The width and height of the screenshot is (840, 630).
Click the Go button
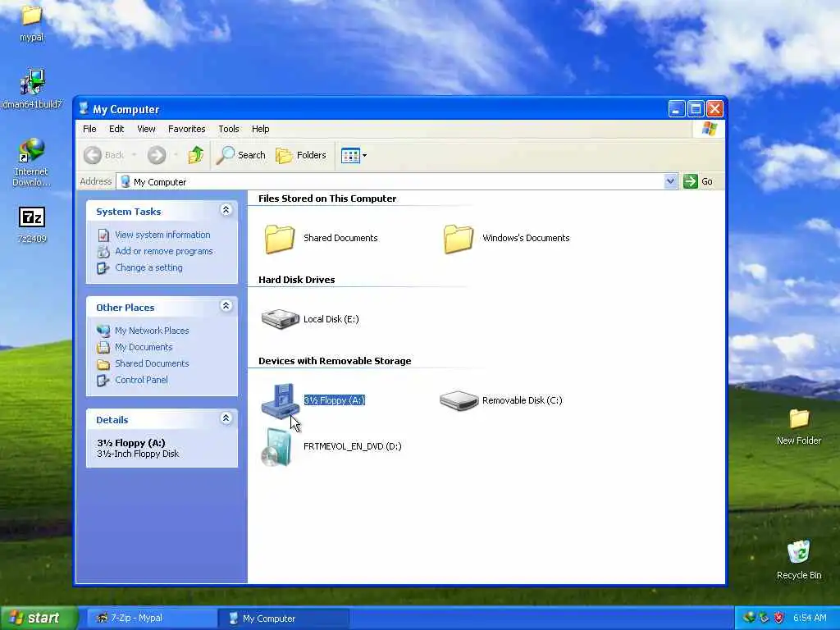click(x=698, y=181)
